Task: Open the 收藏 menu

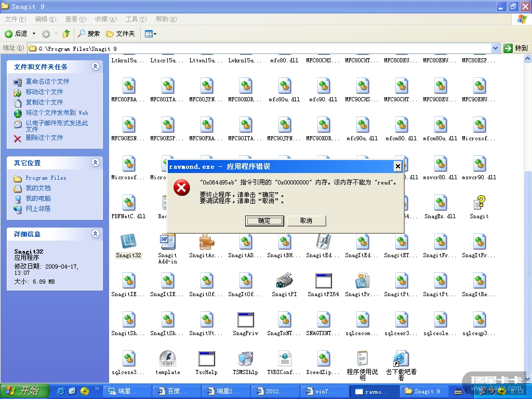Action: pos(105,19)
